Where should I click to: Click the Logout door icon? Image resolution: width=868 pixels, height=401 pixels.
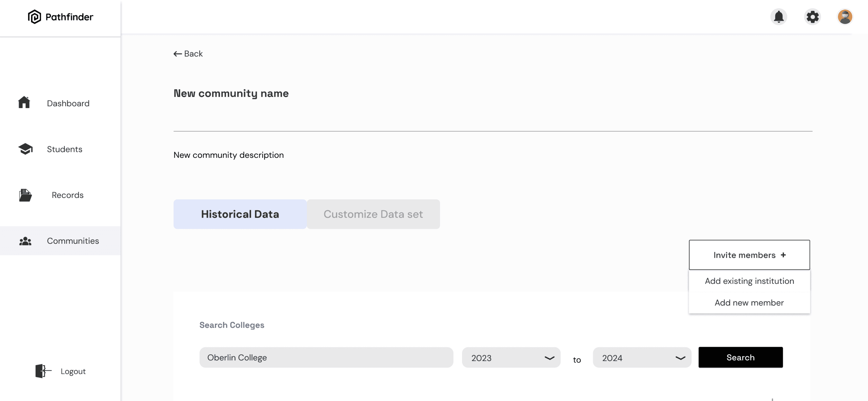pyautogui.click(x=43, y=371)
